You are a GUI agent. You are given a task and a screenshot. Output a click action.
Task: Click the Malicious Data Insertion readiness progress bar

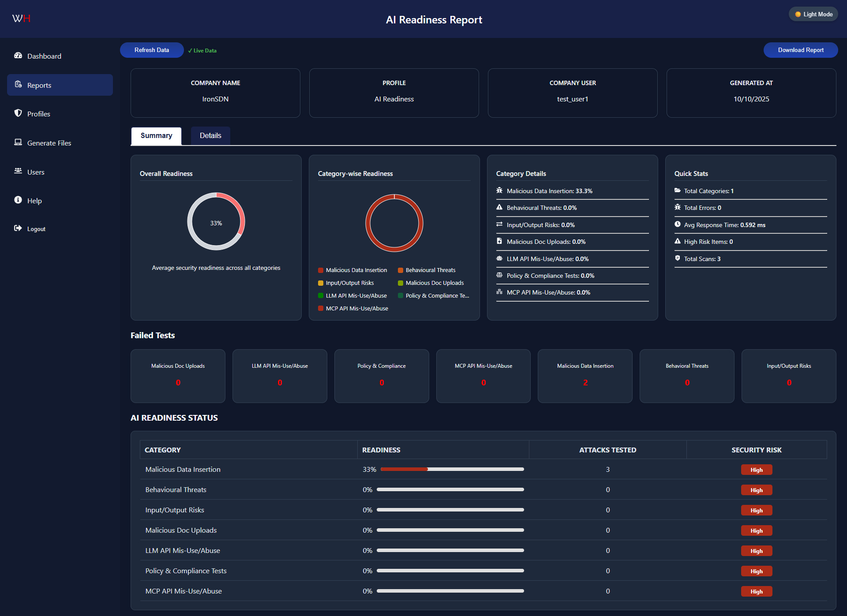[x=452, y=470]
